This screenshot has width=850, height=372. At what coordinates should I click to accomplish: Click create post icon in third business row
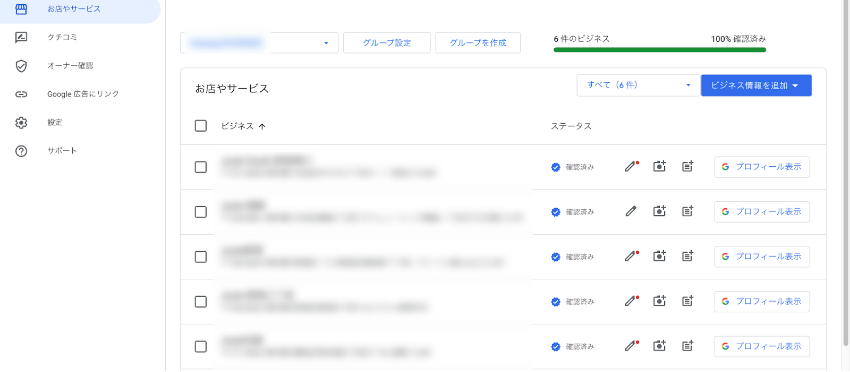(x=688, y=256)
